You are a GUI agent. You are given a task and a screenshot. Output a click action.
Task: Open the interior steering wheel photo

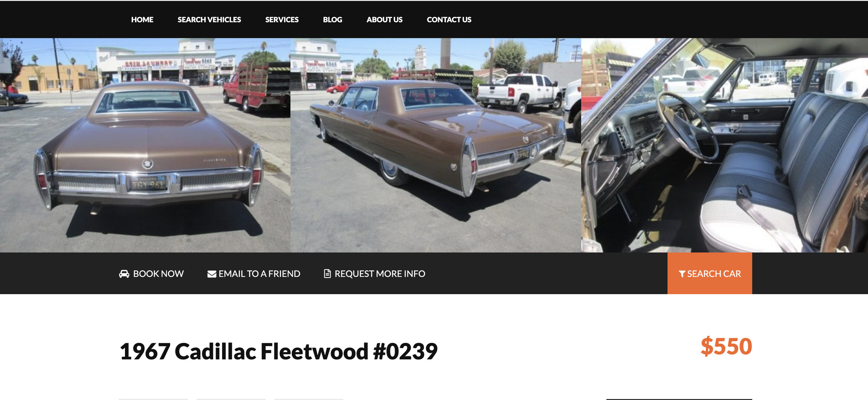click(x=725, y=145)
